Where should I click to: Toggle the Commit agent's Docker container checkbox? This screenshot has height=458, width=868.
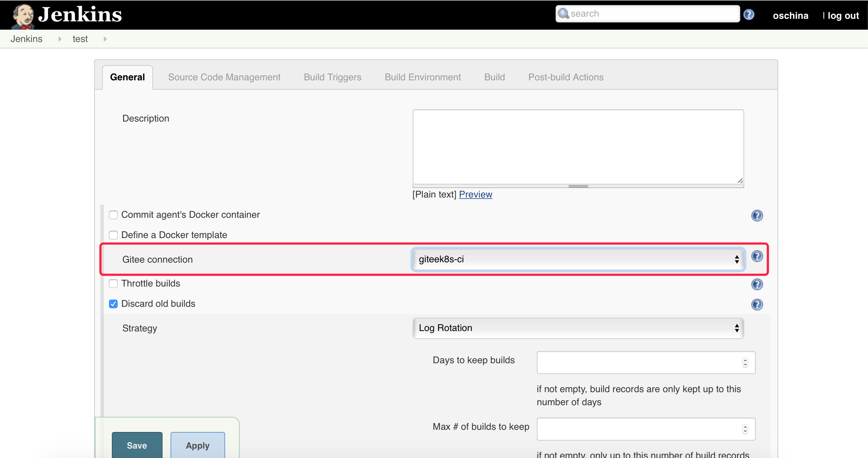[113, 215]
